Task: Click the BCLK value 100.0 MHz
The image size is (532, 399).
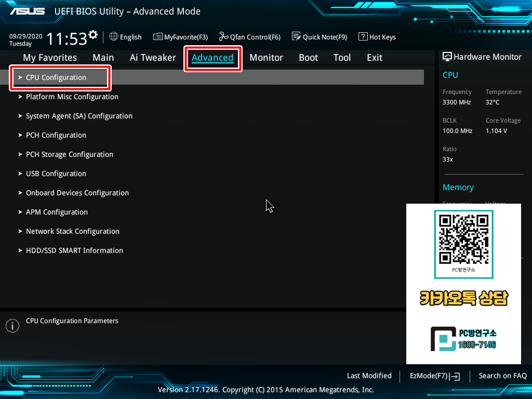Action: pyautogui.click(x=457, y=130)
